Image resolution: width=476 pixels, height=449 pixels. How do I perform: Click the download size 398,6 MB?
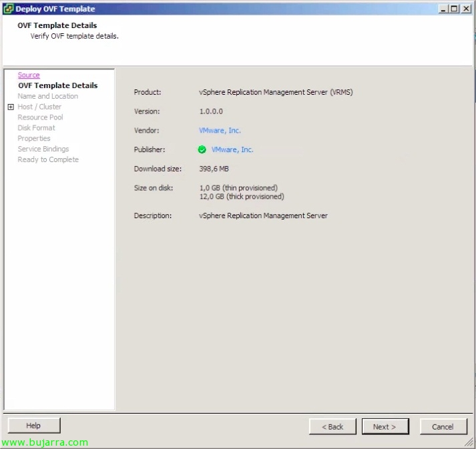click(x=214, y=169)
